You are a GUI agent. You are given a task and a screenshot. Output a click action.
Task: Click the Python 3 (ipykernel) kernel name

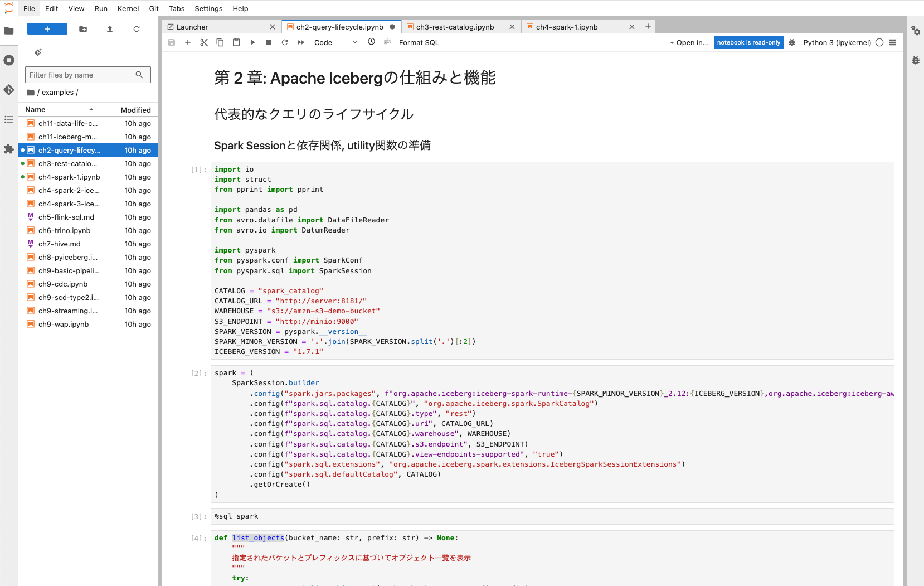click(x=837, y=42)
